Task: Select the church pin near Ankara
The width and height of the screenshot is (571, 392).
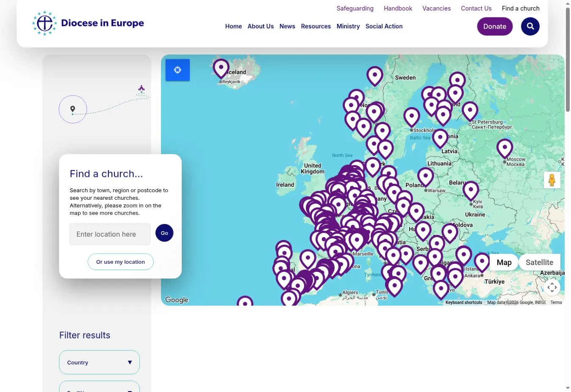Action: pyautogui.click(x=482, y=263)
